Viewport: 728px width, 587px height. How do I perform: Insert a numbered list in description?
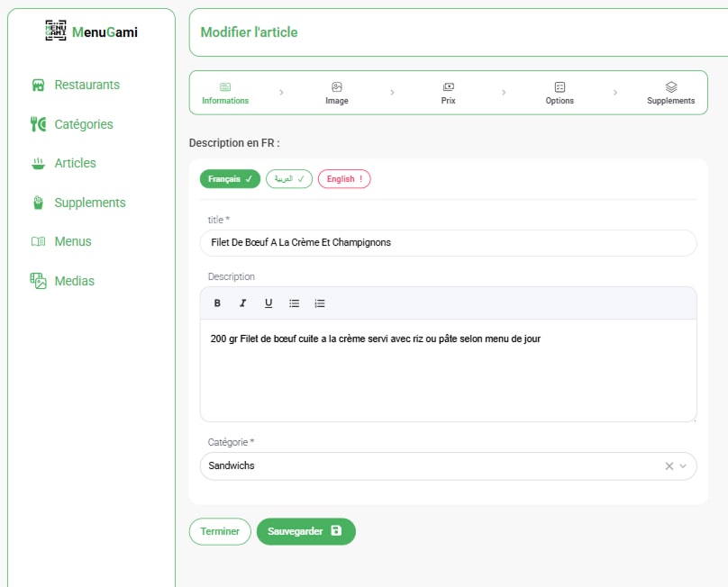click(x=320, y=303)
